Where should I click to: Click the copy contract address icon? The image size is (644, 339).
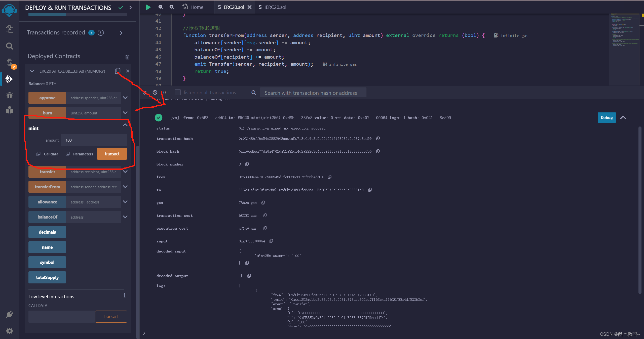pyautogui.click(x=118, y=71)
